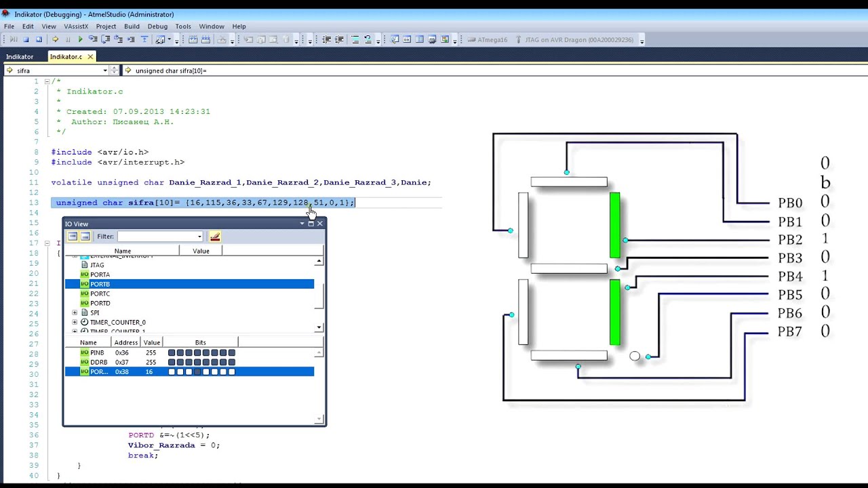This screenshot has width=868, height=488.
Task: Click scroll-up arrow of IO View tree
Action: click(x=319, y=261)
